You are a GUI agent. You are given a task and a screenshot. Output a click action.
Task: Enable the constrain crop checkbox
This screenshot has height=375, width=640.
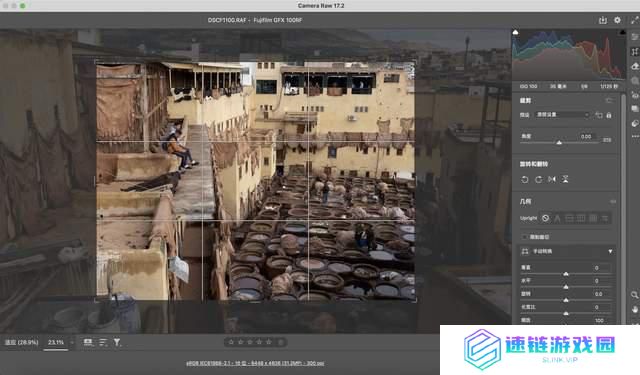[x=524, y=237]
